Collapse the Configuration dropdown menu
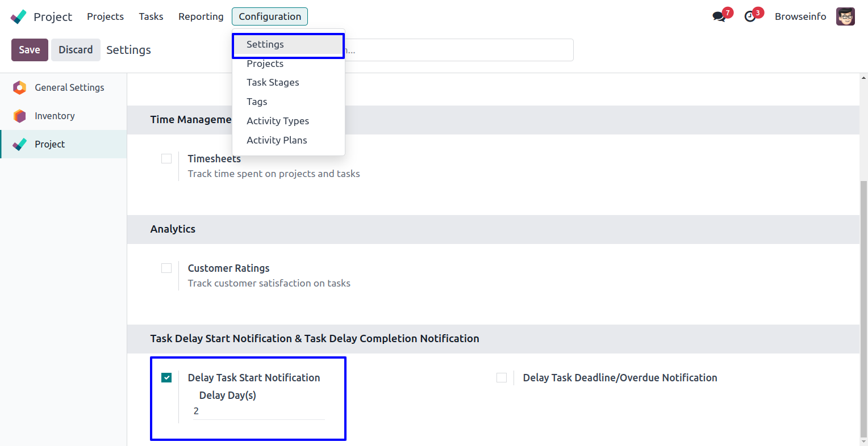The image size is (868, 446). (270, 16)
